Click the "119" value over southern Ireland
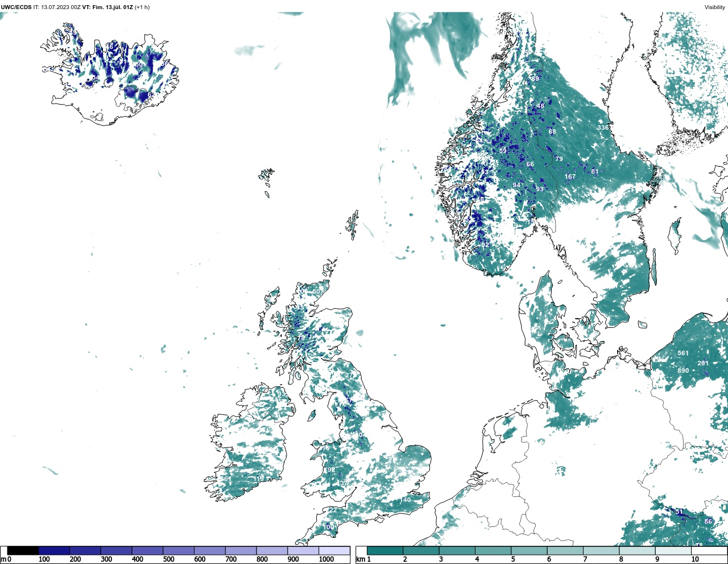728x564 pixels. 259,479
